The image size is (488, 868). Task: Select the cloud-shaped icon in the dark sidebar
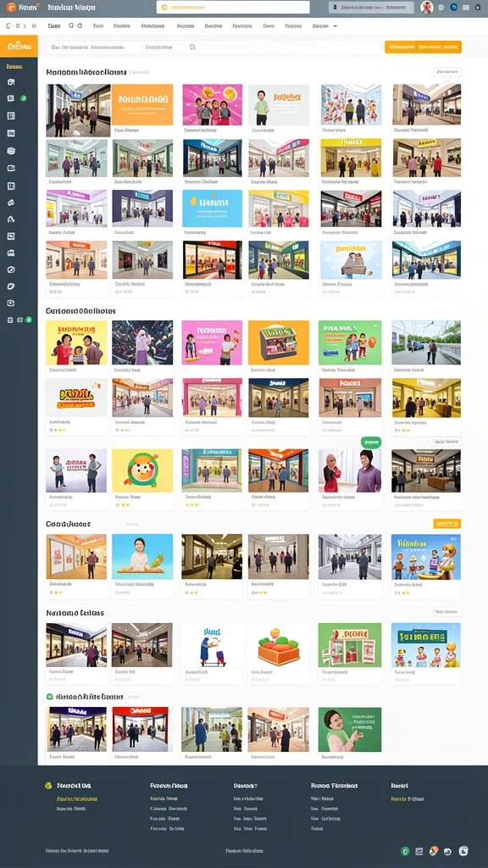pos(10,151)
